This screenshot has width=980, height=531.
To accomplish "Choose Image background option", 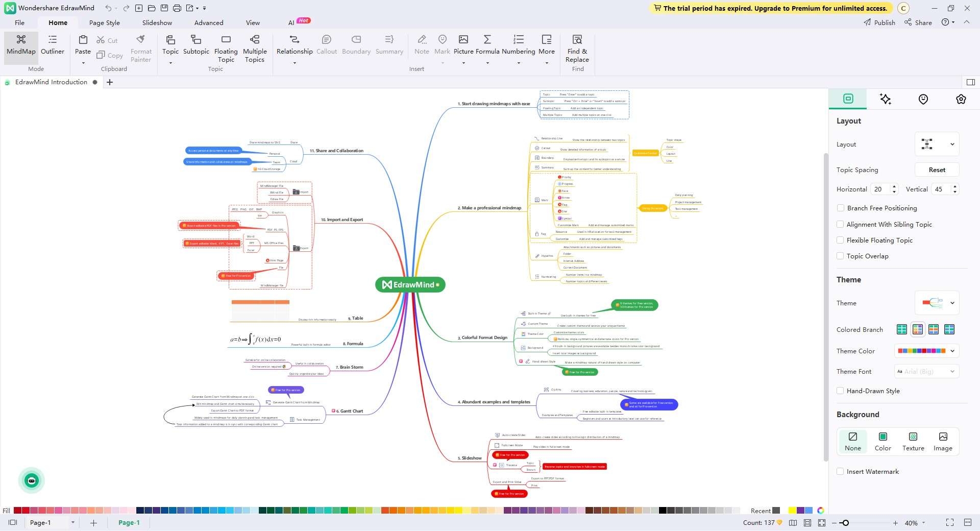I will pos(943,442).
